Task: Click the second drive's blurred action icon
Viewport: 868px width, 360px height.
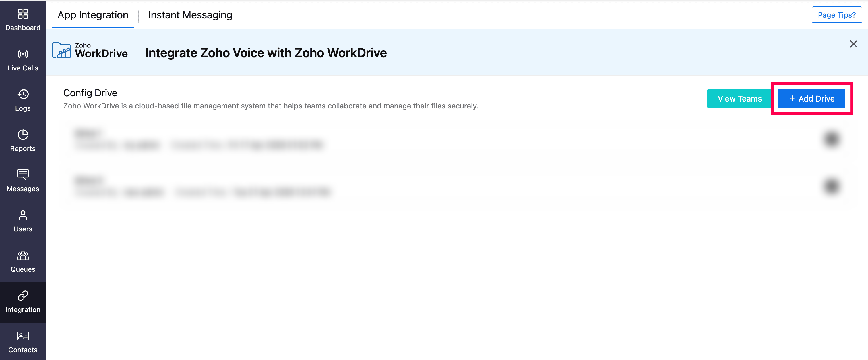Action: (x=832, y=186)
